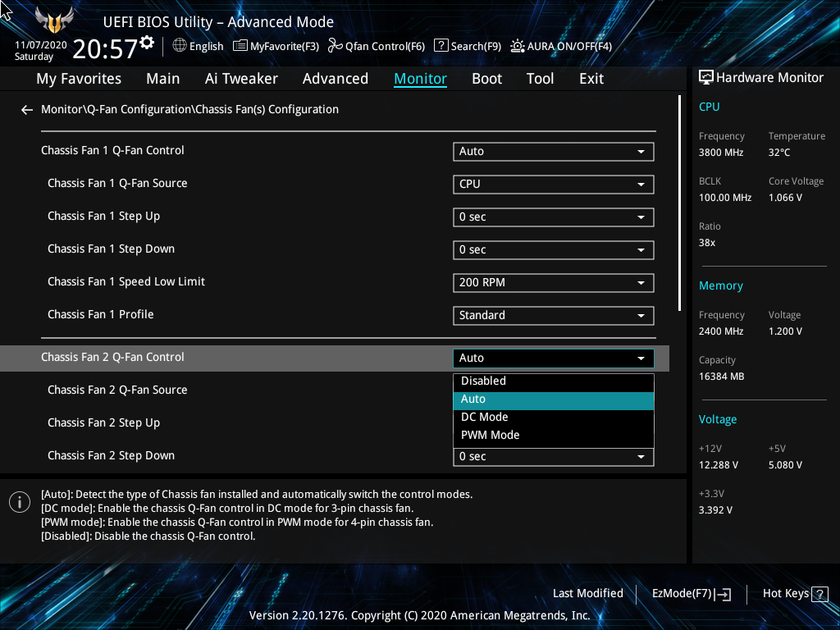Click the EzMode(F7) exit arrow icon
Image resolution: width=840 pixels, height=630 pixels.
(723, 594)
